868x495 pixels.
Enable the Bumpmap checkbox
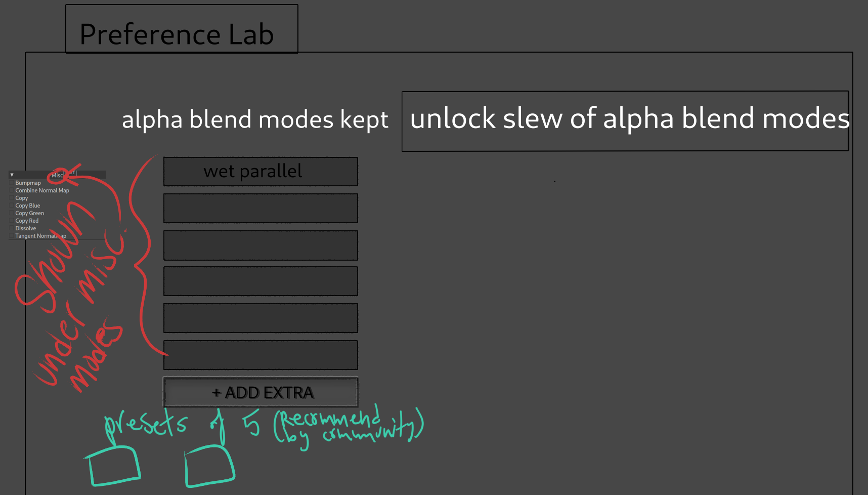pyautogui.click(x=12, y=183)
